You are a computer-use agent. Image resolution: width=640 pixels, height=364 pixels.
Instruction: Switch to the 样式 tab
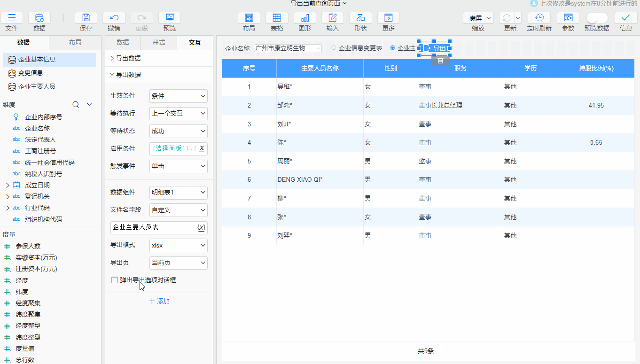click(x=159, y=42)
